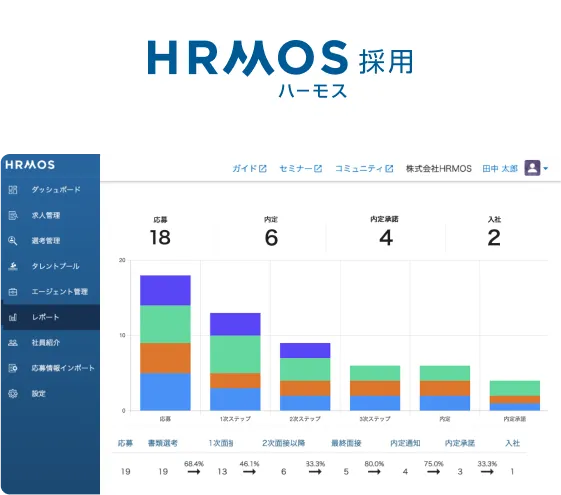Viewport: 561px width, 495px height.
Task: Click the purple segment of the 2次ステップ bar
Action: tap(305, 351)
